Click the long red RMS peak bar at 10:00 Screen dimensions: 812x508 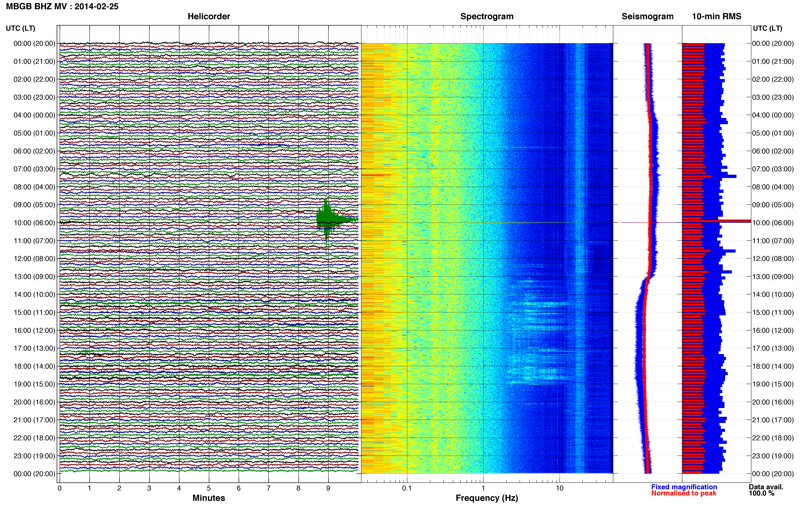point(717,221)
